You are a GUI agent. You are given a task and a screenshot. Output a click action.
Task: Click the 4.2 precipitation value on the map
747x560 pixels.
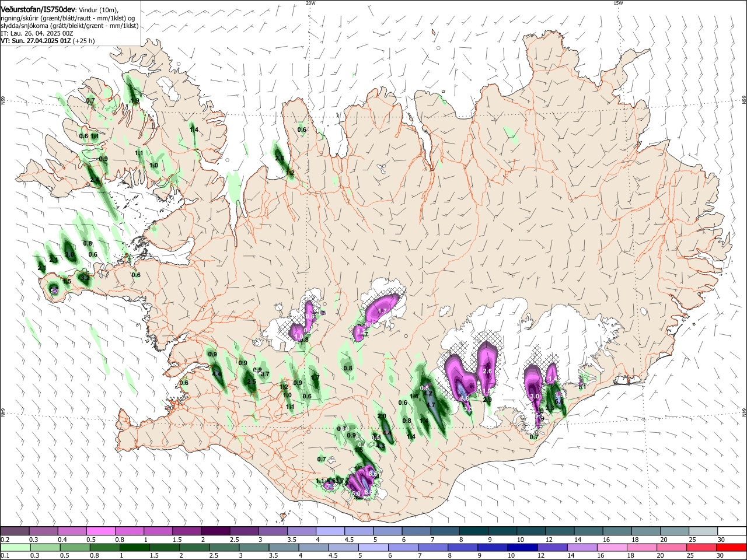click(427, 393)
